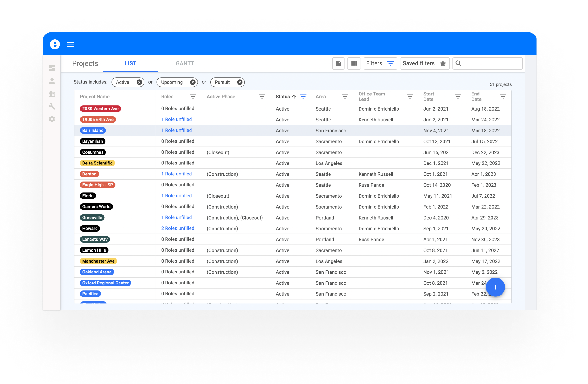588x384 pixels.
Task: Click the export document icon button
Action: [x=338, y=63]
